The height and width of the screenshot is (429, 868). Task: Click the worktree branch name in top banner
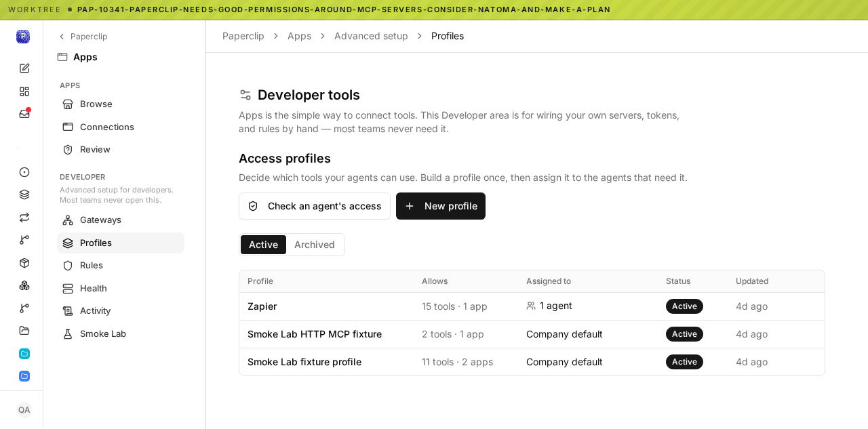click(344, 9)
